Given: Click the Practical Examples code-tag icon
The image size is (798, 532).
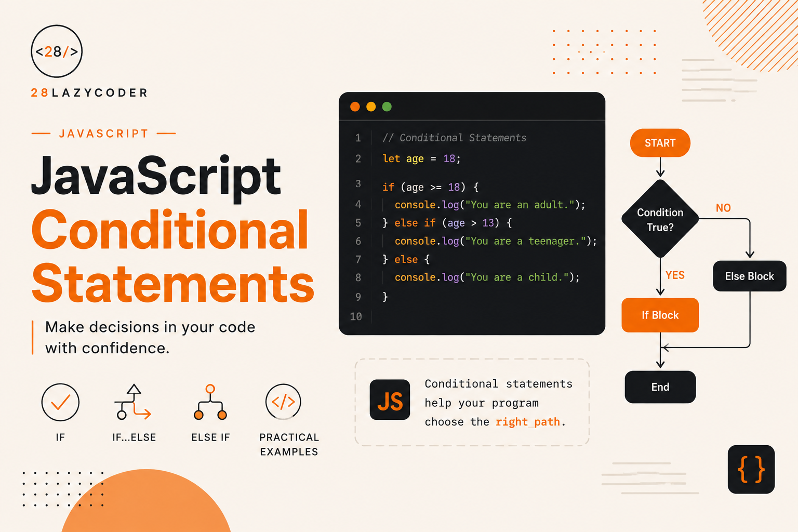Looking at the screenshot, I should [x=283, y=402].
